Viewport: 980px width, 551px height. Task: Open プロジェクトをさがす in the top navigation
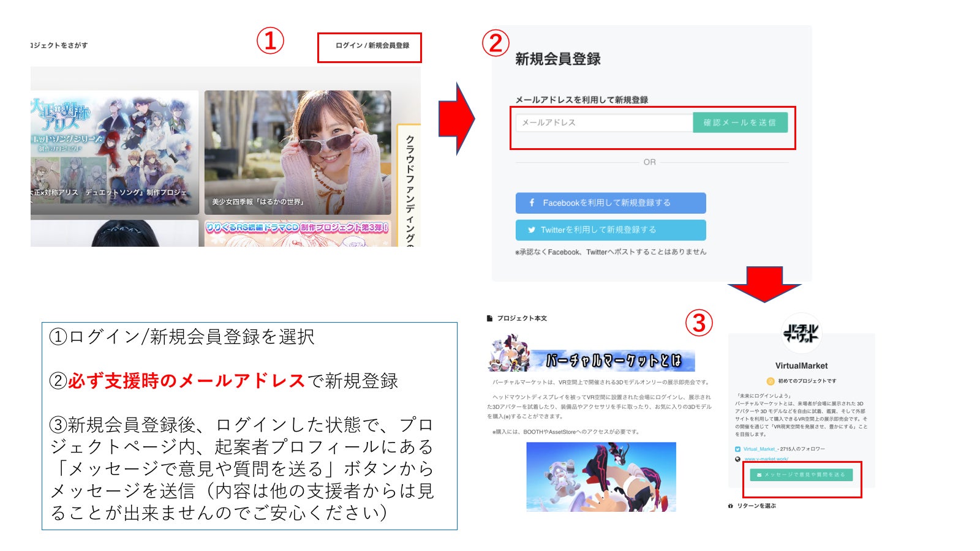tap(59, 45)
